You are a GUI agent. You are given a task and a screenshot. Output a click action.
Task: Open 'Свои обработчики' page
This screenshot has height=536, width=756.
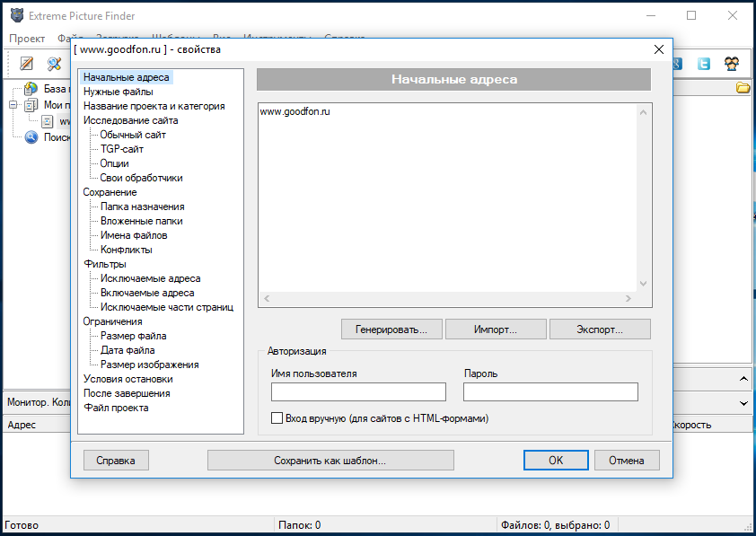[141, 178]
